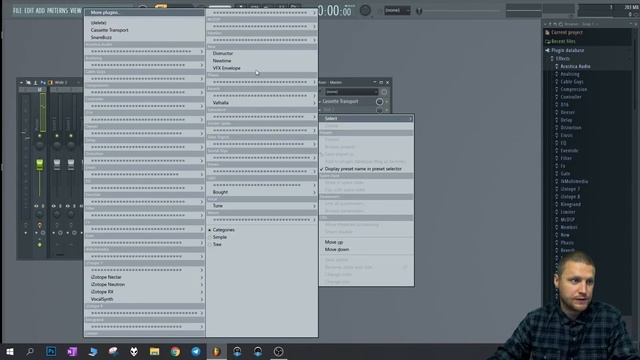Viewport: 640px width, 360px height.
Task: Open the (none) pattern selector in the top toolbar
Action: click(x=397, y=10)
